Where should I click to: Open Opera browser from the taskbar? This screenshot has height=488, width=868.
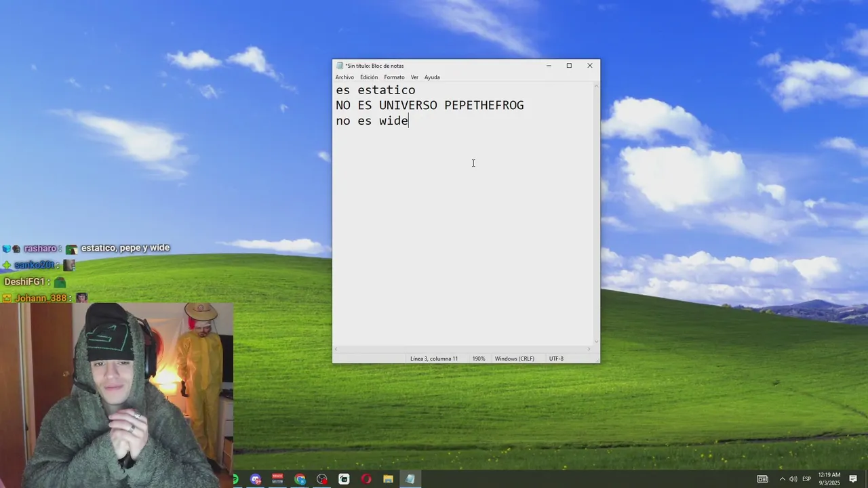tap(366, 479)
